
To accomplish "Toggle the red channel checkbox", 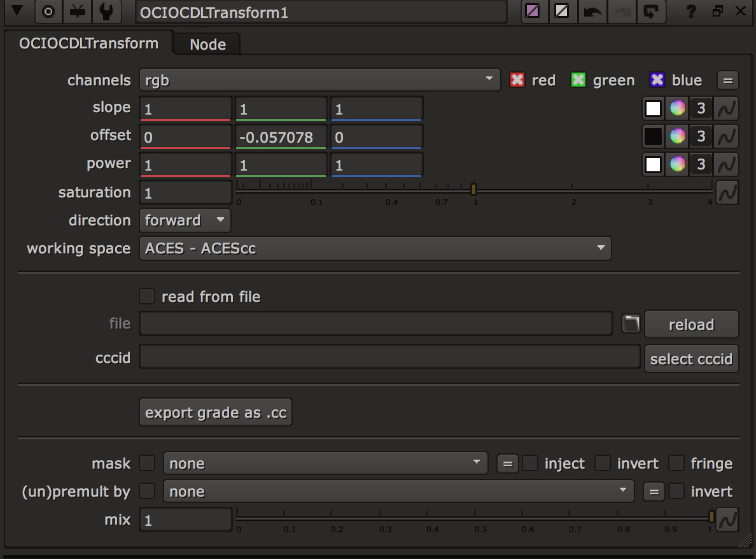I will [x=517, y=80].
